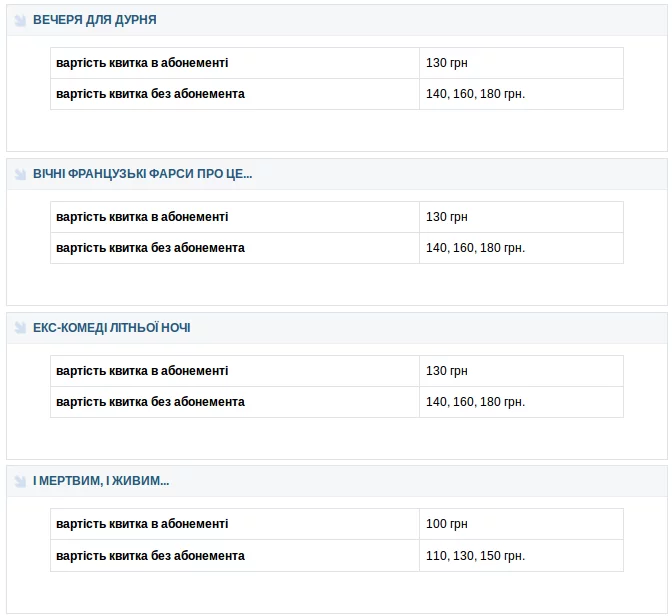
Task: Select the 100 грн subscription price
Action: [447, 524]
